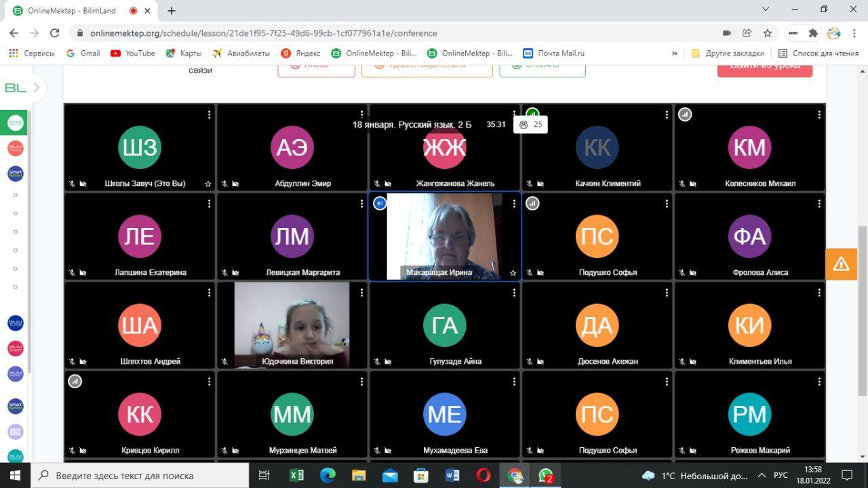Click the camera-off icon on Фролова Алиса tile
The width and height of the screenshot is (868, 488).
(x=693, y=273)
